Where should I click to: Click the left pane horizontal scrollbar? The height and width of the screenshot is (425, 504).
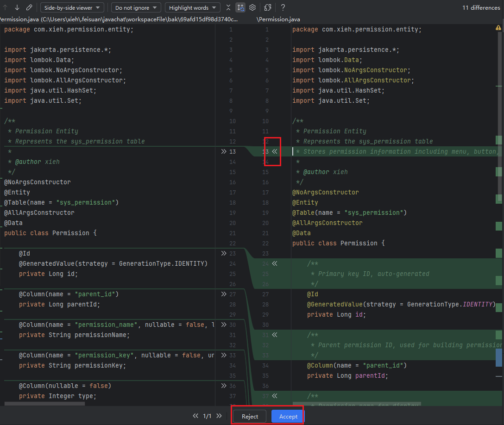pyautogui.click(x=45, y=404)
